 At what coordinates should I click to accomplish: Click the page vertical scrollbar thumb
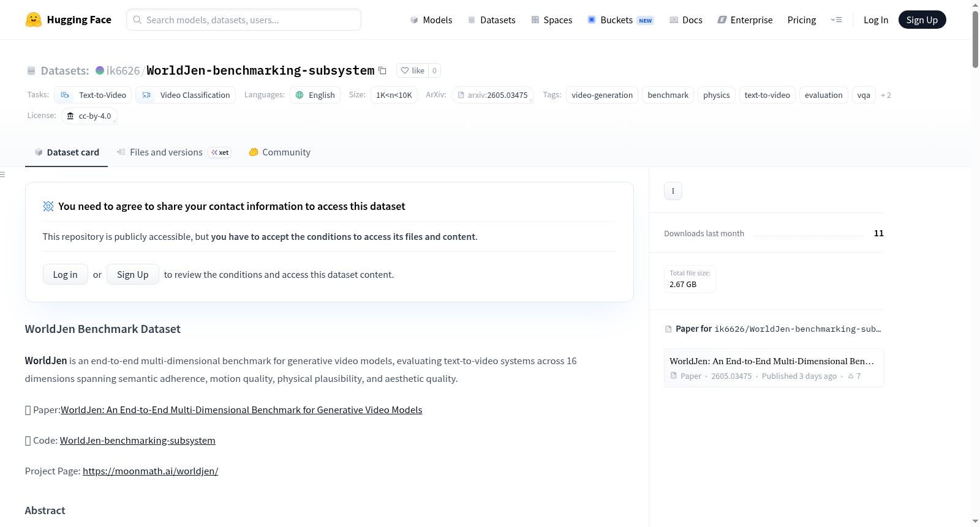coord(975,38)
